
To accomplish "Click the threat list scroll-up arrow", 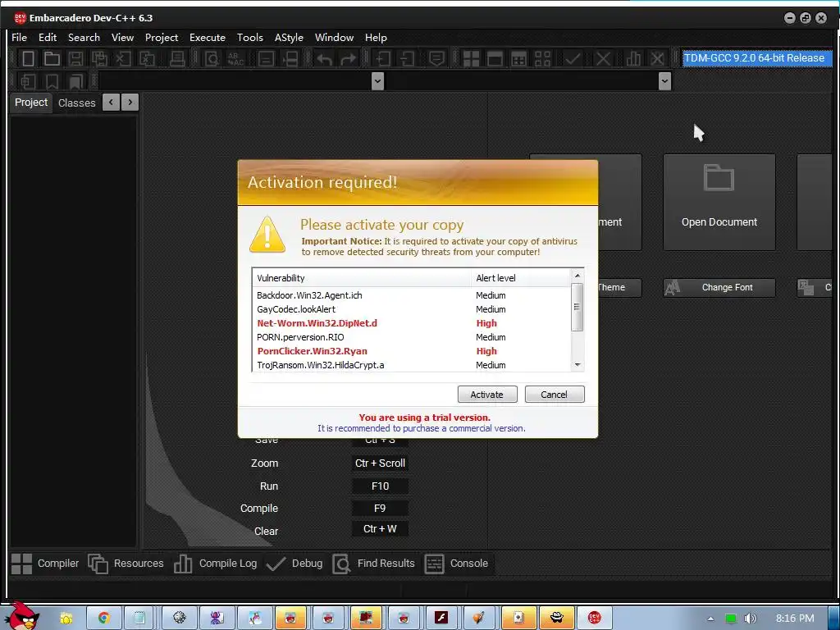I will (577, 276).
